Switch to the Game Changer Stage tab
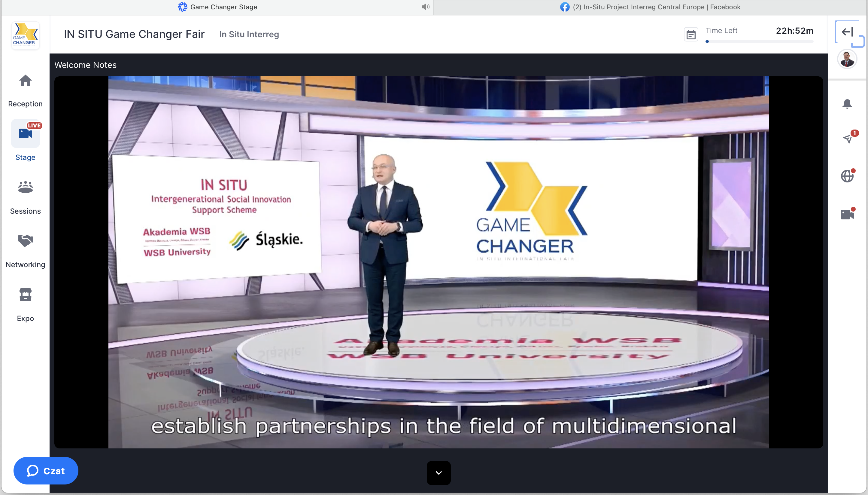The height and width of the screenshot is (495, 868). click(x=217, y=7)
